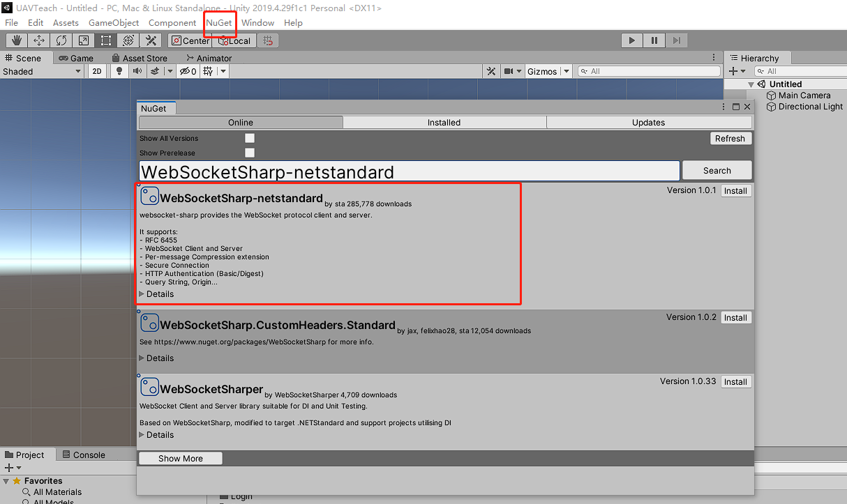The height and width of the screenshot is (504, 847).
Task: Select the Hand tool in toolbar
Action: (17, 40)
